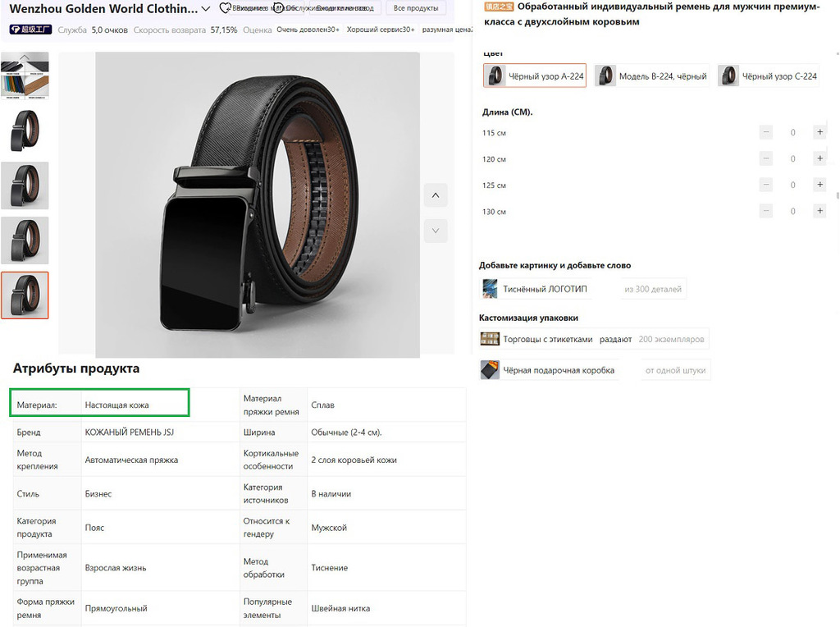Expand the Wenzhou Golden World store dropdown
This screenshot has width=840, height=627.
click(x=205, y=9)
